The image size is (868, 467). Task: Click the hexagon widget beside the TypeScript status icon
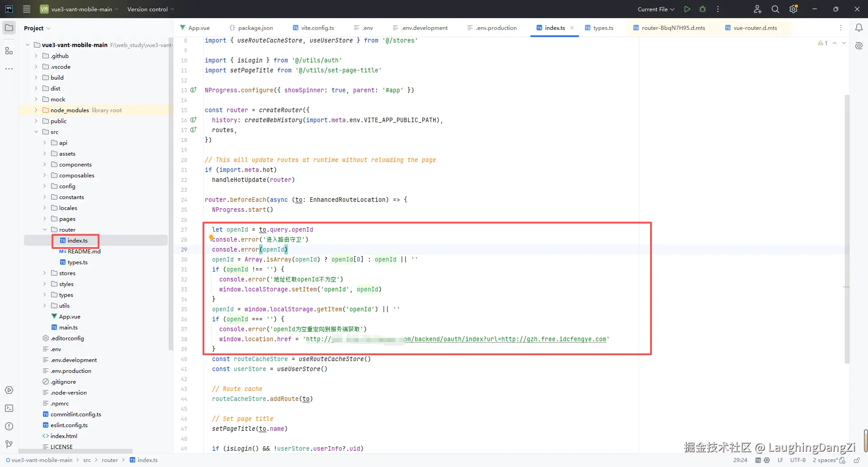coord(767,460)
